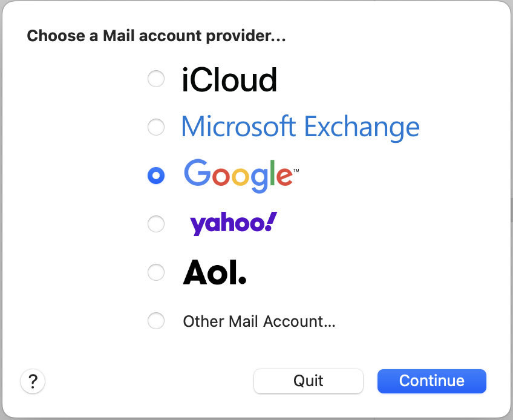Click the blue Continue button
The width and height of the screenshot is (513, 420).
432,381
